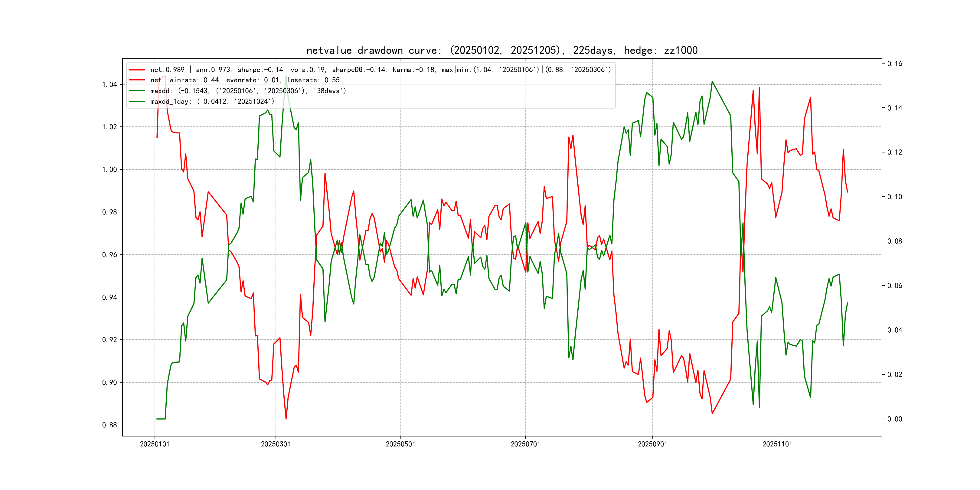Click the 0.00 right y-axis tick label
This screenshot has height=490, width=980.
click(894, 419)
